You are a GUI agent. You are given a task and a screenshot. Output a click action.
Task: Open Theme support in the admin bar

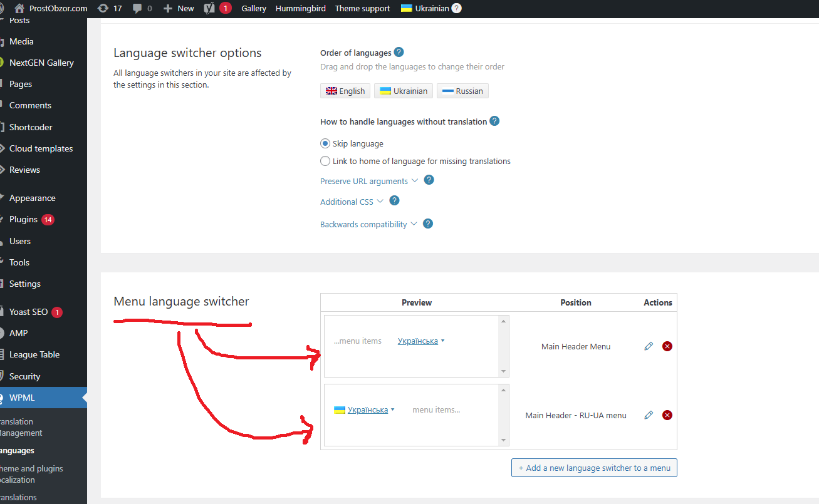pyautogui.click(x=362, y=8)
